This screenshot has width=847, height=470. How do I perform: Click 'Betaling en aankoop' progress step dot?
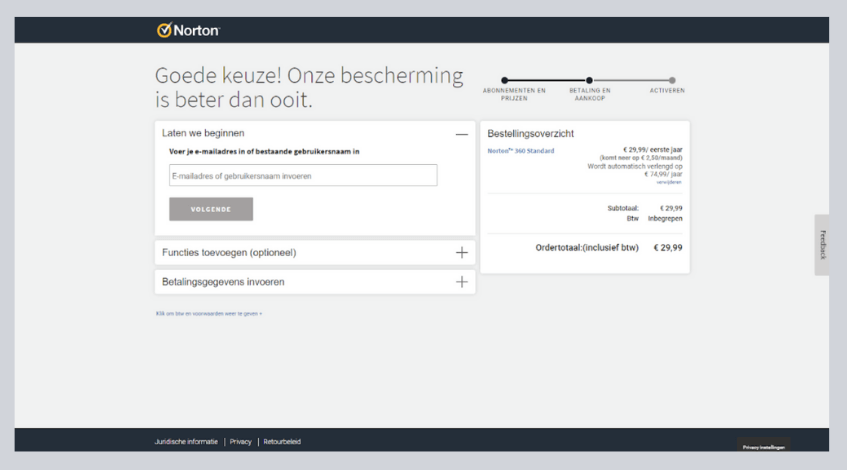pyautogui.click(x=589, y=80)
